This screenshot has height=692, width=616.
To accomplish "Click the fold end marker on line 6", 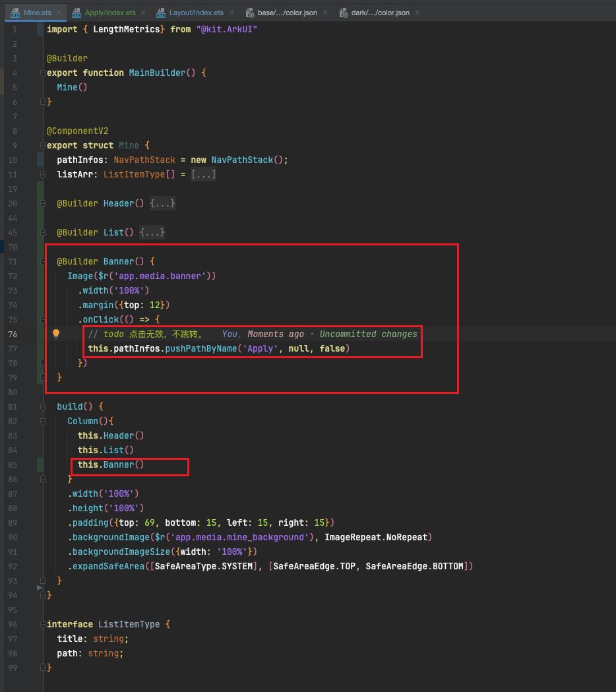I will pos(43,102).
